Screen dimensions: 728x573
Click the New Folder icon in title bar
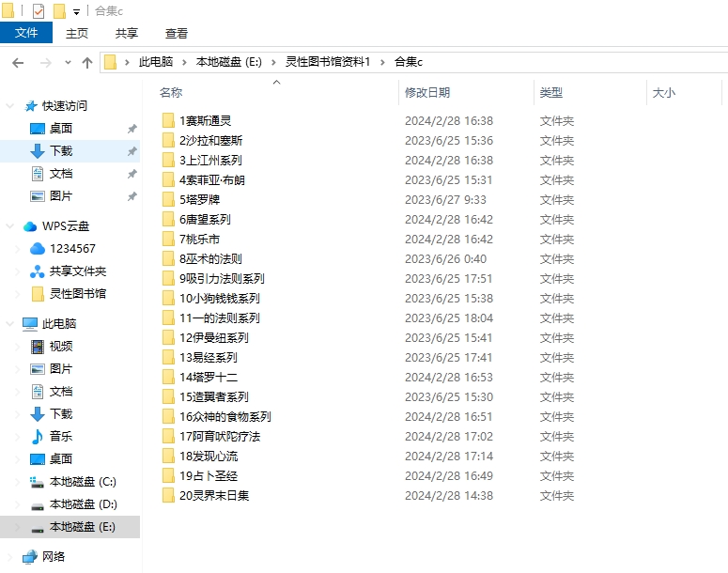(x=59, y=11)
